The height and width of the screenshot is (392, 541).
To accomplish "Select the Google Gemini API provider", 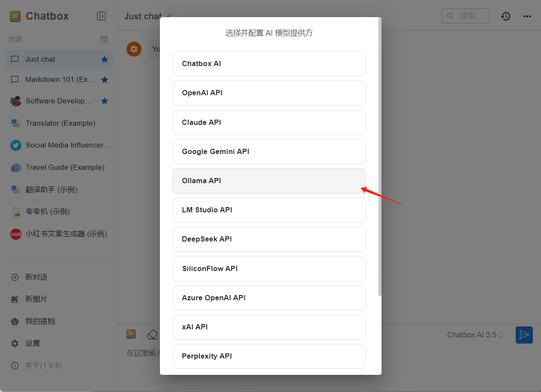I will click(x=269, y=151).
